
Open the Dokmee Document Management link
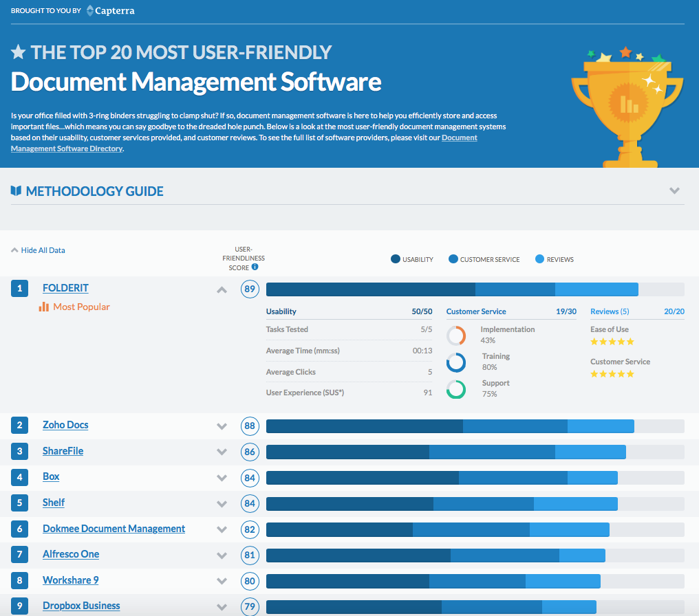coord(114,529)
